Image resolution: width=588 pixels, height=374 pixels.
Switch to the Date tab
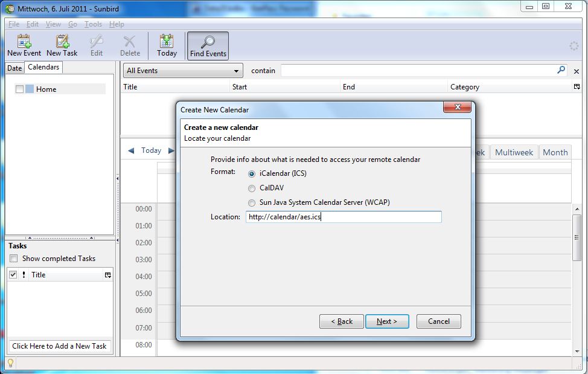[x=14, y=68]
